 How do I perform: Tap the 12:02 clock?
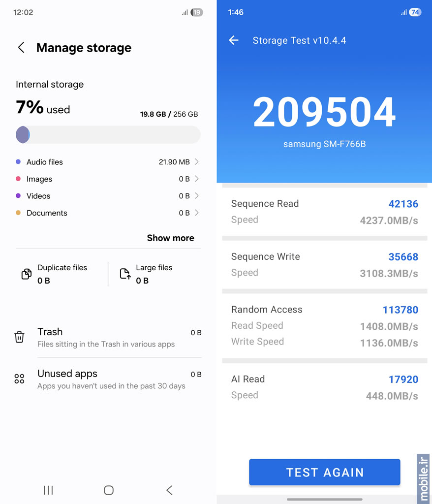(x=23, y=12)
